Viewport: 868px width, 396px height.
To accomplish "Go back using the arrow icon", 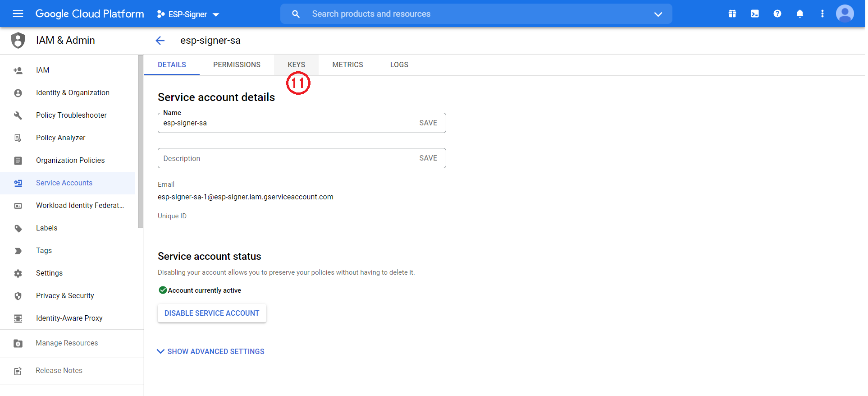I will click(x=160, y=41).
